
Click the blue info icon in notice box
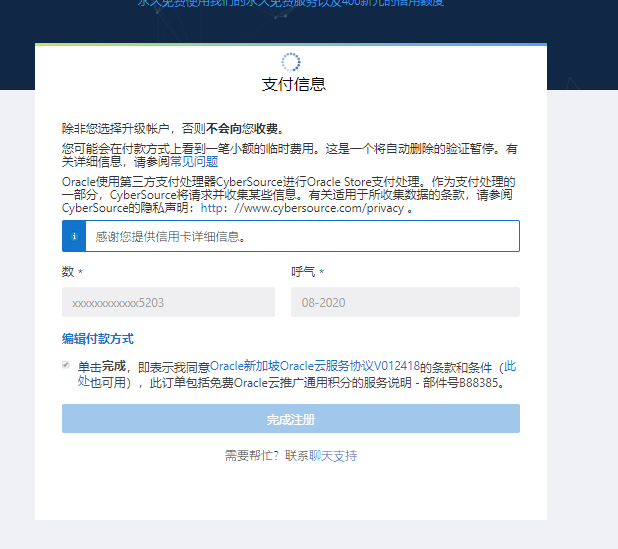pyautogui.click(x=74, y=236)
